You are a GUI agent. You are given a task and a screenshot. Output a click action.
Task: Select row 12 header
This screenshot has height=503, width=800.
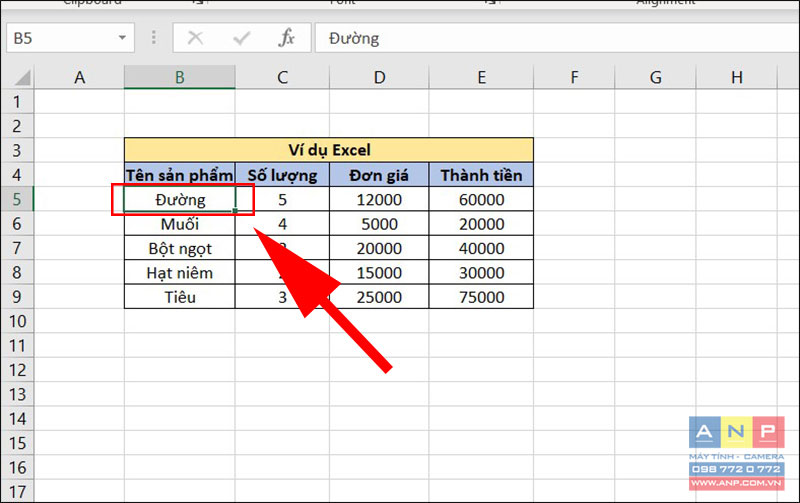(17, 370)
